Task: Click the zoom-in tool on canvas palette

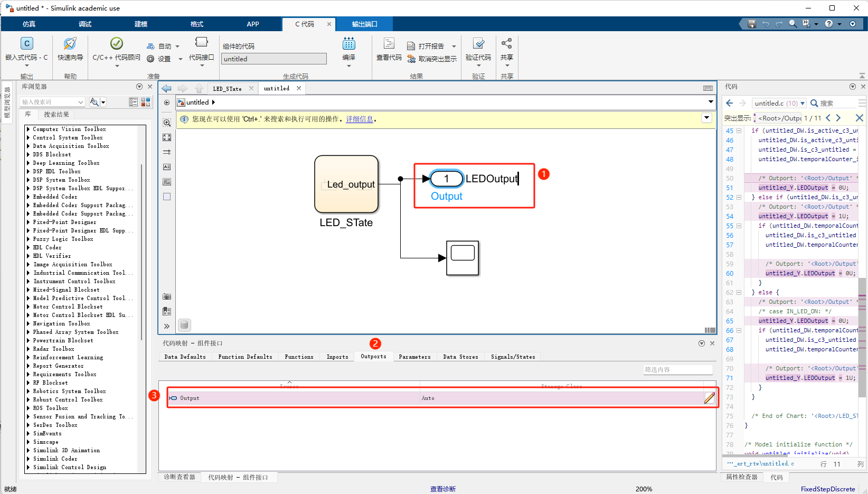Action: tap(167, 123)
